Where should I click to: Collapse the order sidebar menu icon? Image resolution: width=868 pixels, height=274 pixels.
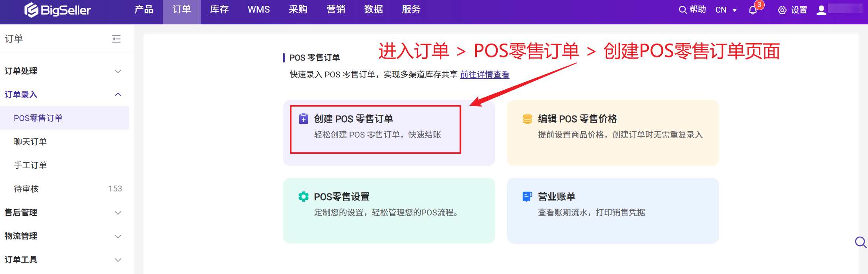[x=116, y=39]
